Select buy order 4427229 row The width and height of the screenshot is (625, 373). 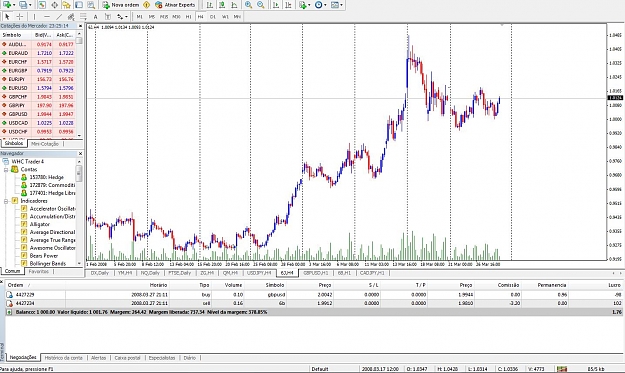pyautogui.click(x=314, y=294)
